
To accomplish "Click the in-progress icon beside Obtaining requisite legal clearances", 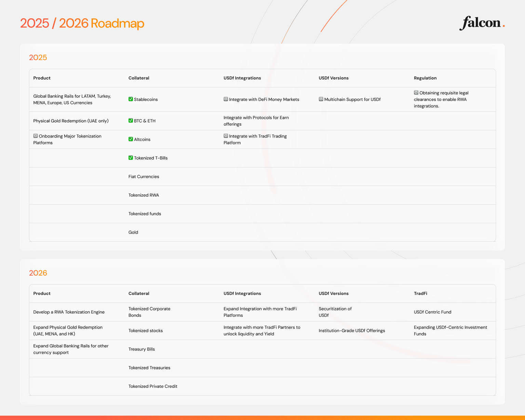I will 416,93.
